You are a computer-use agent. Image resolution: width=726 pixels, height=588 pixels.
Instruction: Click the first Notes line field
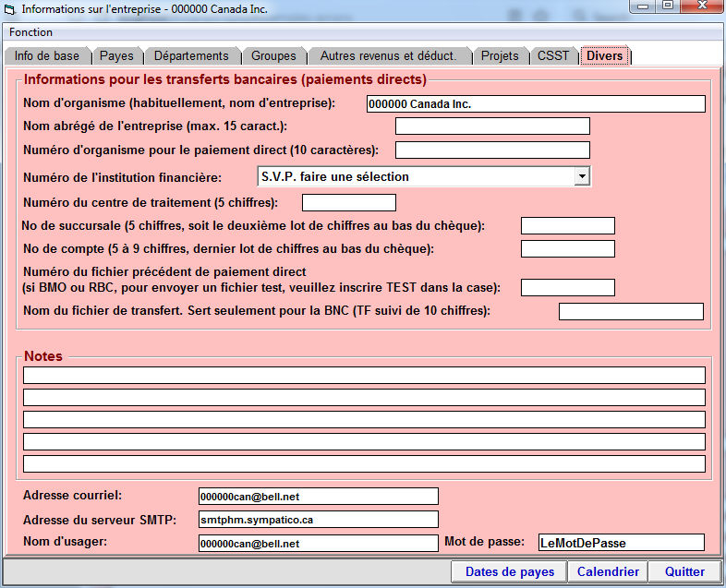(x=364, y=375)
